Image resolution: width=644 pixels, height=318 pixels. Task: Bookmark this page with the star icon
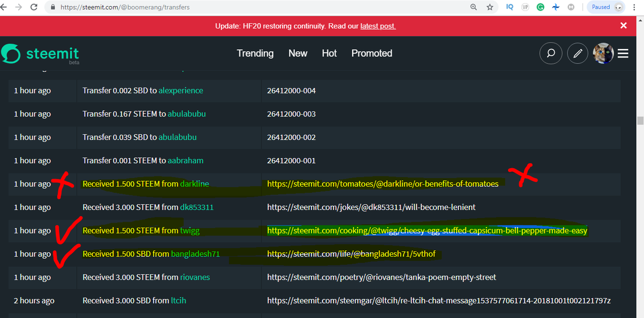pyautogui.click(x=490, y=7)
